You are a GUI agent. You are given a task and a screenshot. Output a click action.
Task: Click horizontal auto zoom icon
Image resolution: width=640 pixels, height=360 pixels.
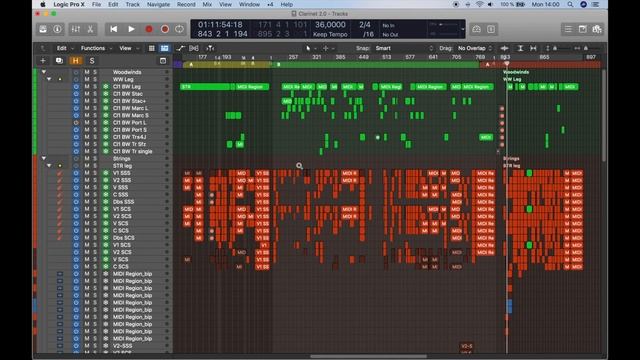pyautogui.click(x=533, y=48)
